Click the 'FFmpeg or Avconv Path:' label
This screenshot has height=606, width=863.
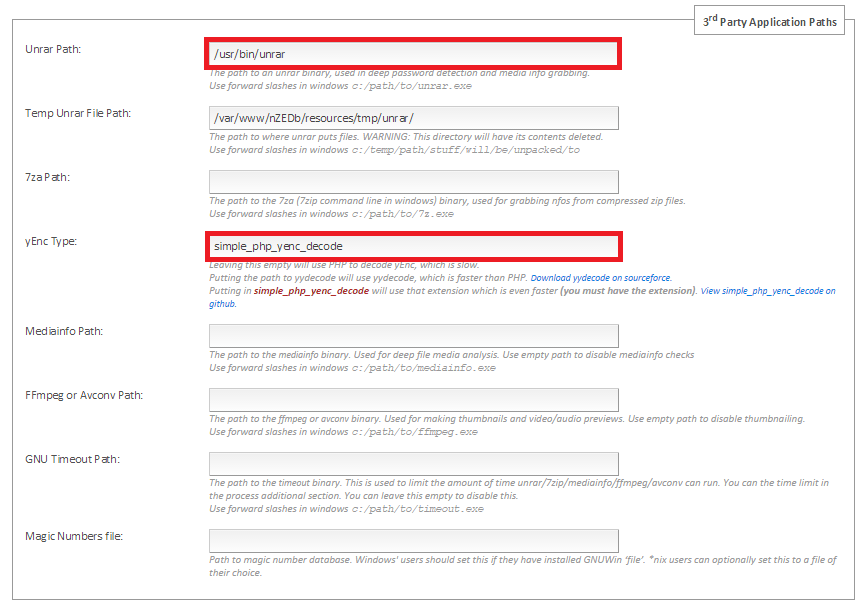pyautogui.click(x=84, y=395)
